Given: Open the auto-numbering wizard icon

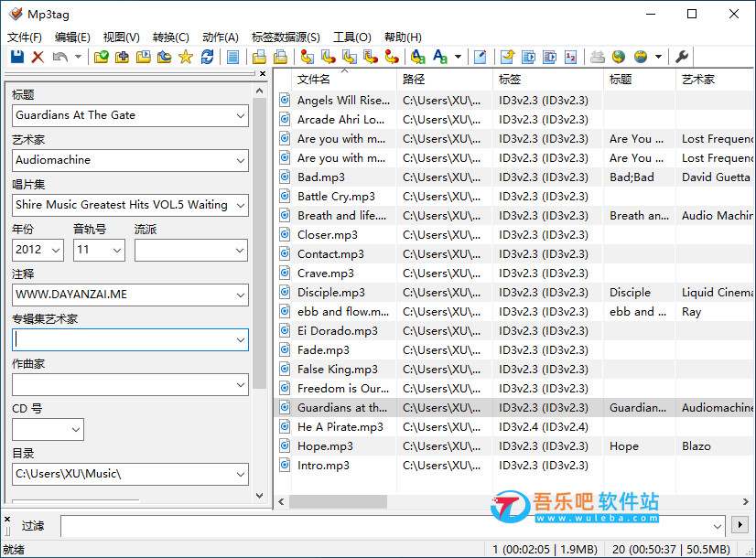Looking at the screenshot, I should coord(571,57).
